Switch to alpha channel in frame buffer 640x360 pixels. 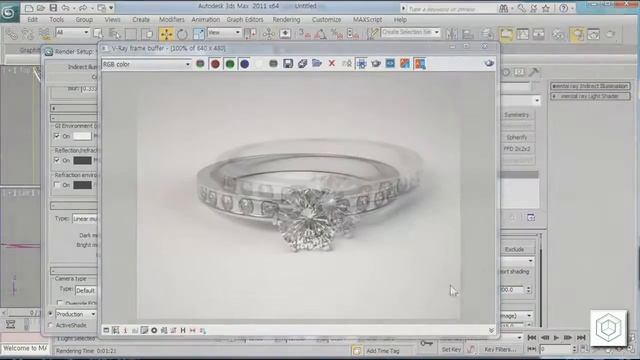pyautogui.click(x=259, y=64)
